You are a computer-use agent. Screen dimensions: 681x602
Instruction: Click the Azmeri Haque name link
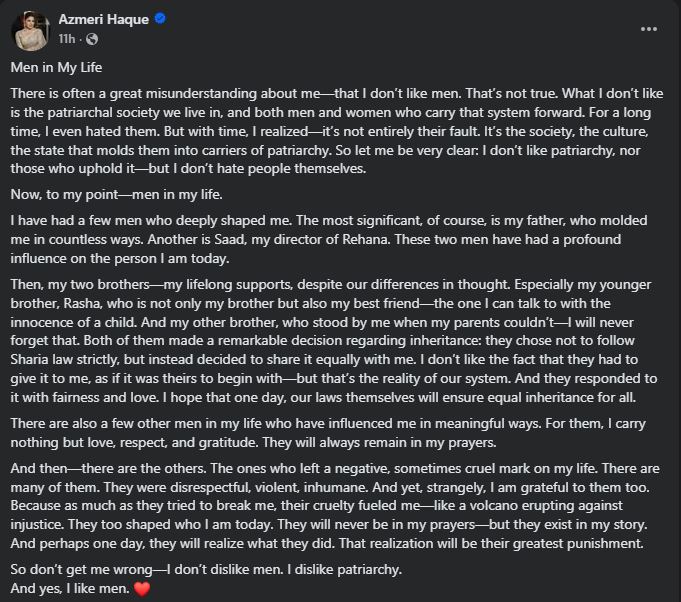point(104,19)
